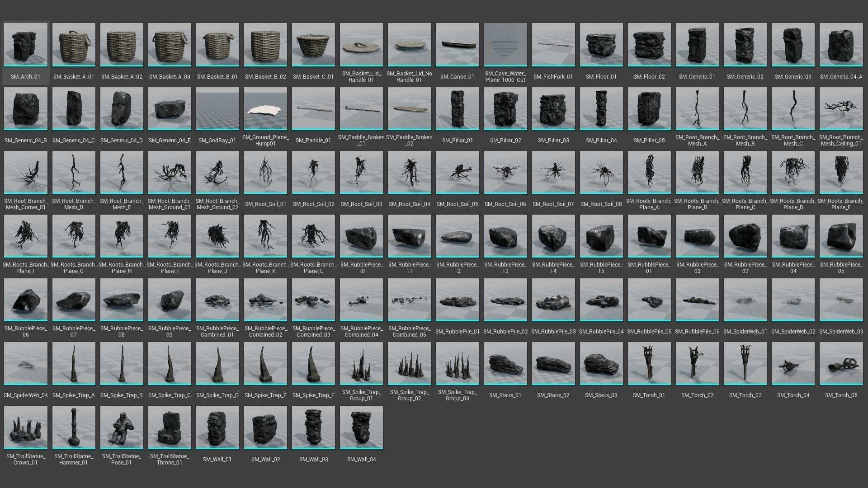Select the SM_Stairs_01 asset
Image resolution: width=868 pixels, height=488 pixels.
(x=505, y=363)
